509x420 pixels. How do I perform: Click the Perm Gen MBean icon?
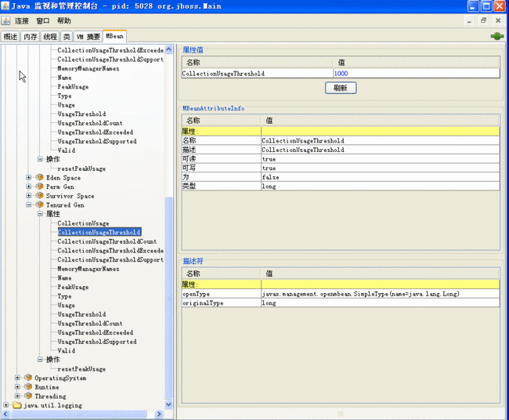40,186
